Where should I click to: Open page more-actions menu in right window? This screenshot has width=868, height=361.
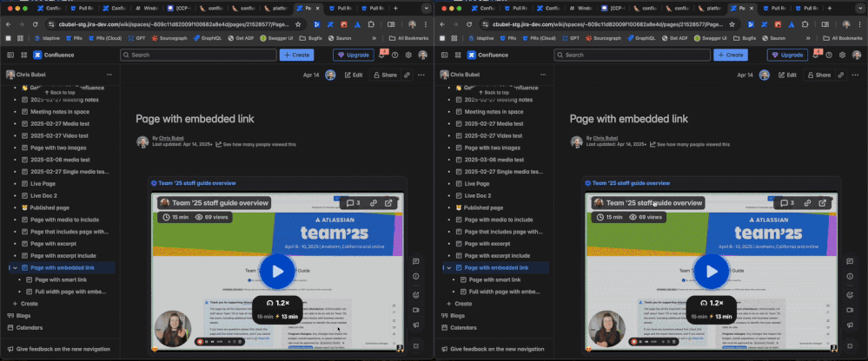click(855, 75)
